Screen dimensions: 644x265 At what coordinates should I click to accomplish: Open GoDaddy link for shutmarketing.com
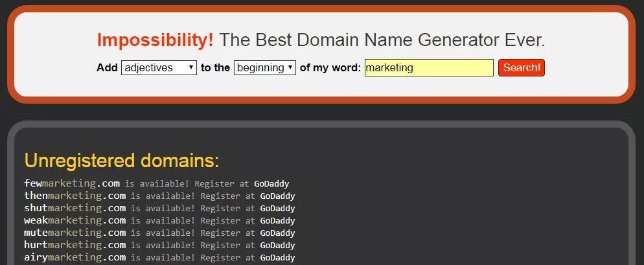tap(277, 208)
